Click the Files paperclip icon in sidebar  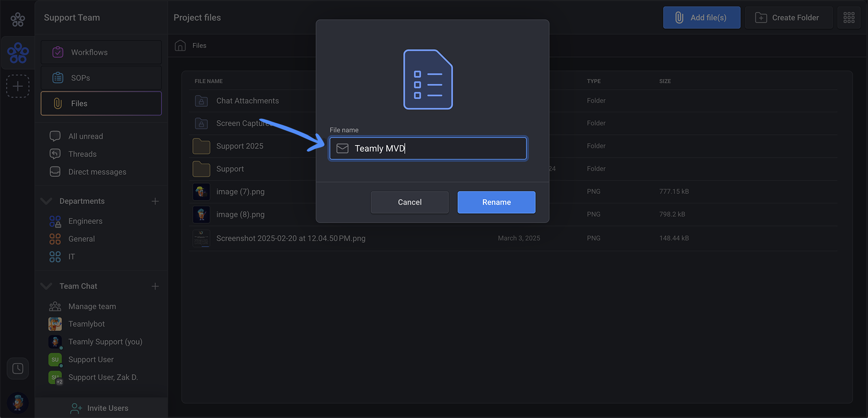[x=58, y=103]
